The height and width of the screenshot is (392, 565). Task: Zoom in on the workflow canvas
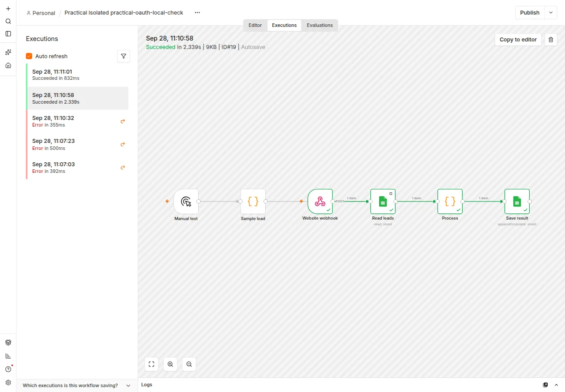tap(170, 364)
